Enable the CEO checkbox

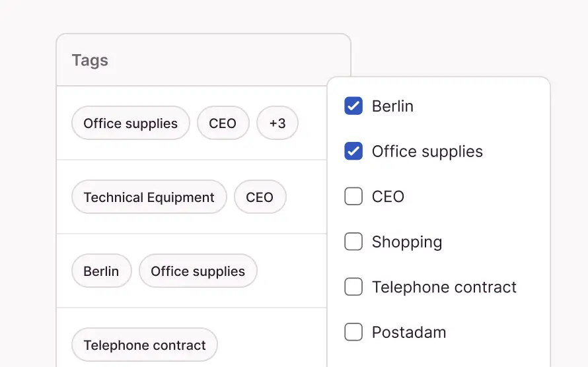[x=353, y=197]
